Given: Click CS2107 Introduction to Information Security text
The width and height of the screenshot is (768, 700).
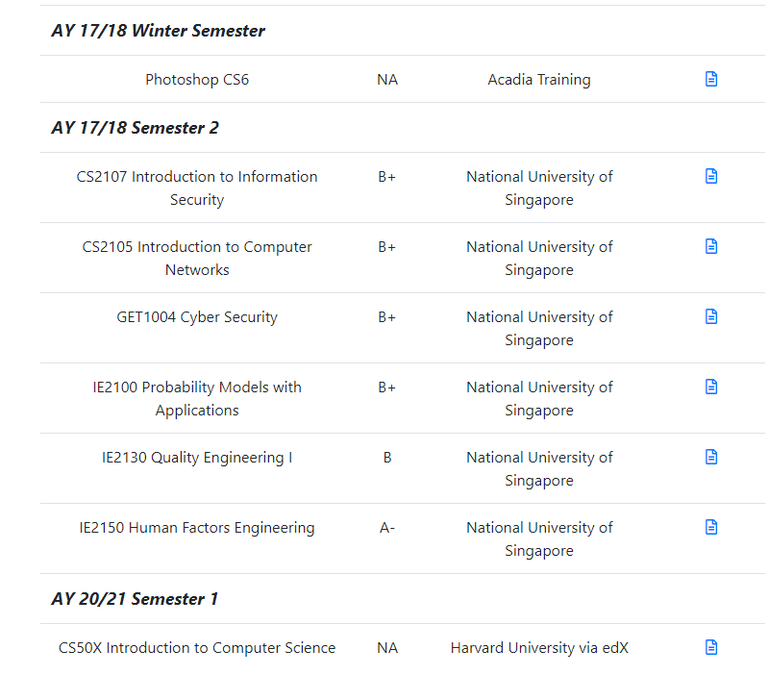Looking at the screenshot, I should [197, 188].
